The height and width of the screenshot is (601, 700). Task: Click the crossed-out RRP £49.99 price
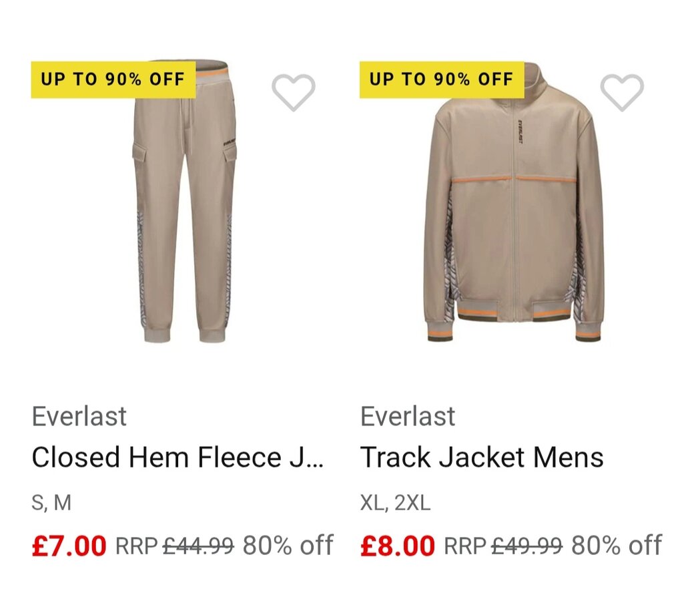[503, 546]
